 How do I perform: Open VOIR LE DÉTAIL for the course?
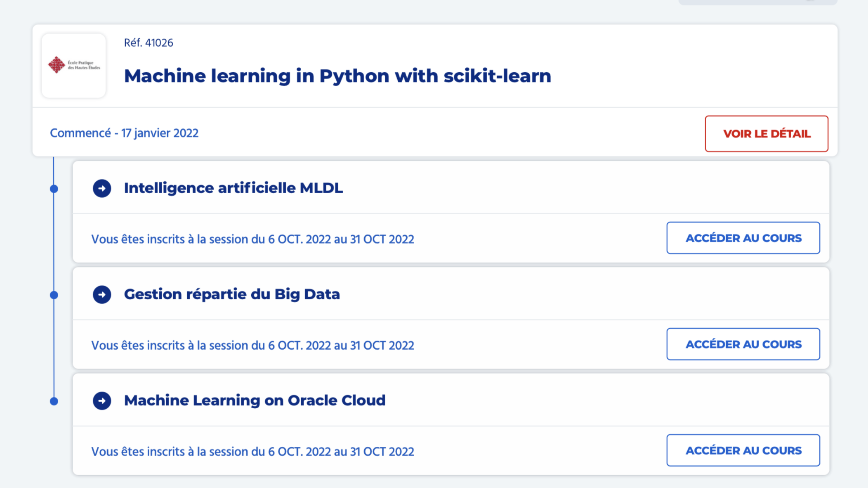coord(766,134)
